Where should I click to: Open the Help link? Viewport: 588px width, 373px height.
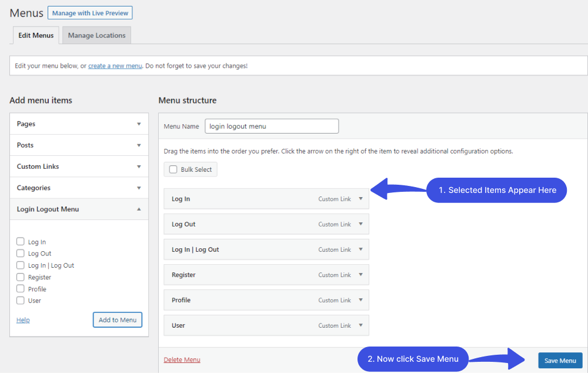23,319
